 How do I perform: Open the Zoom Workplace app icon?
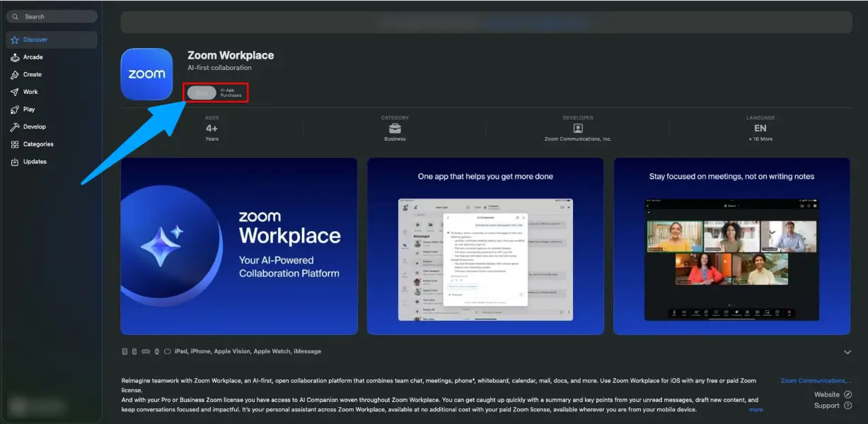[x=146, y=73]
